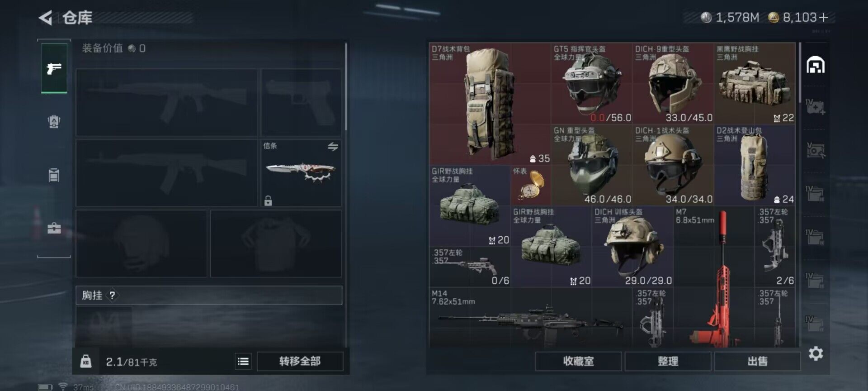Open the storage settings gear
The width and height of the screenshot is (868, 391).
816,353
